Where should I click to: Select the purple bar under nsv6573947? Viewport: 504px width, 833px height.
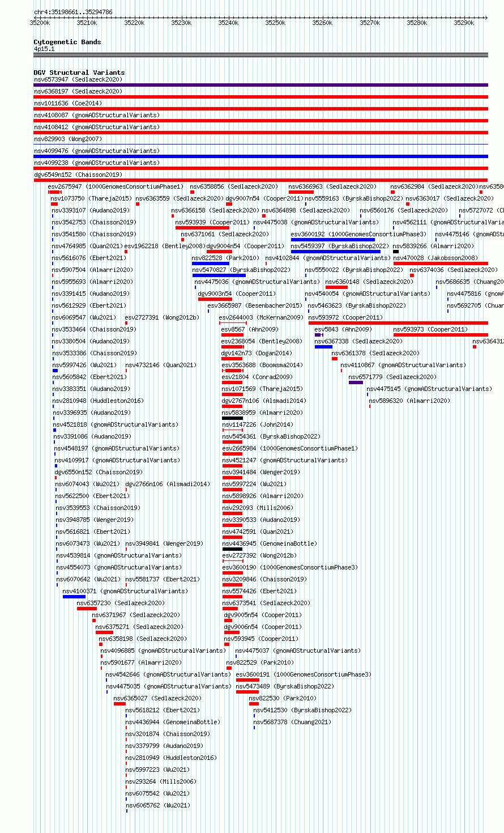click(260, 85)
